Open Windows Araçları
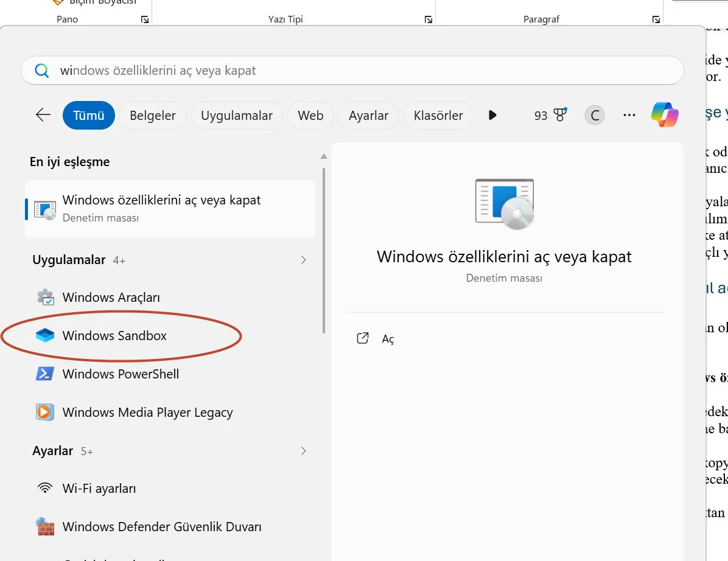 point(111,297)
